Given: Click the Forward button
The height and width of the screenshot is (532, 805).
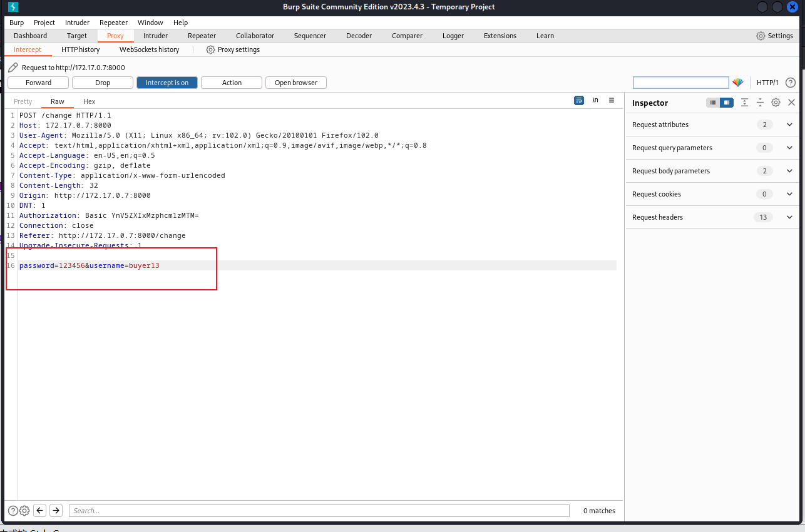Looking at the screenshot, I should click(x=39, y=83).
